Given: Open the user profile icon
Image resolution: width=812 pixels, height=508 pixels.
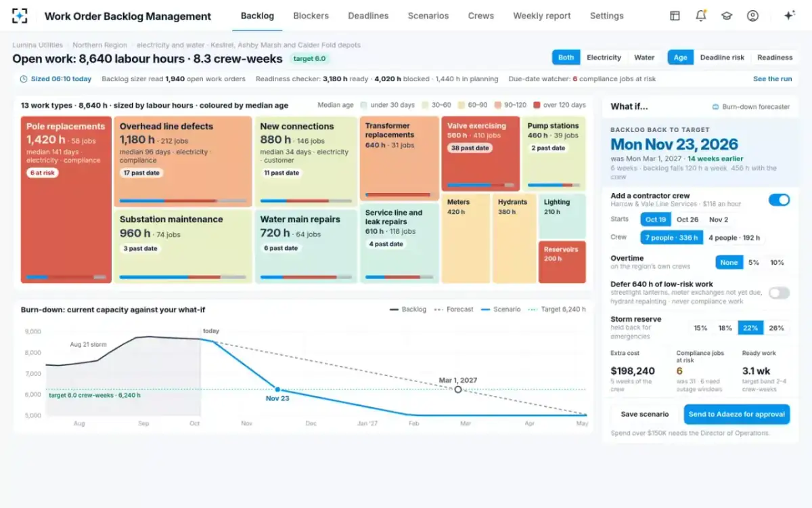Looking at the screenshot, I should click(x=752, y=16).
